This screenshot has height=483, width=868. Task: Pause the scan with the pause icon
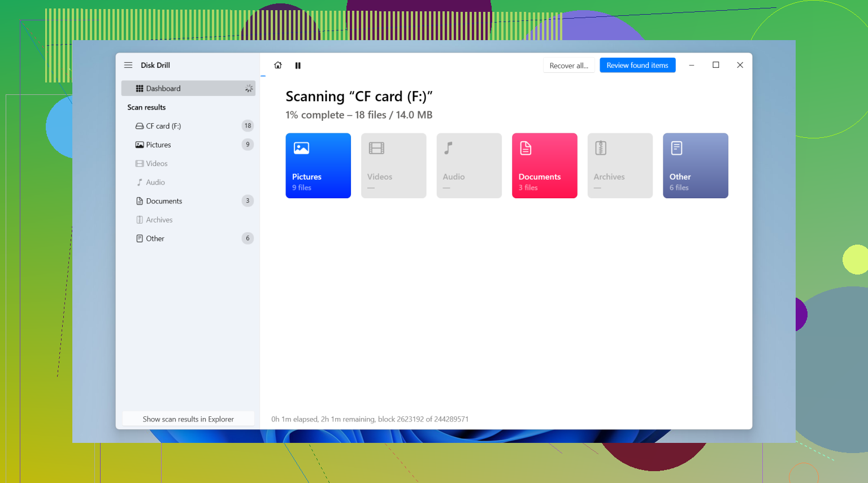pyautogui.click(x=298, y=66)
